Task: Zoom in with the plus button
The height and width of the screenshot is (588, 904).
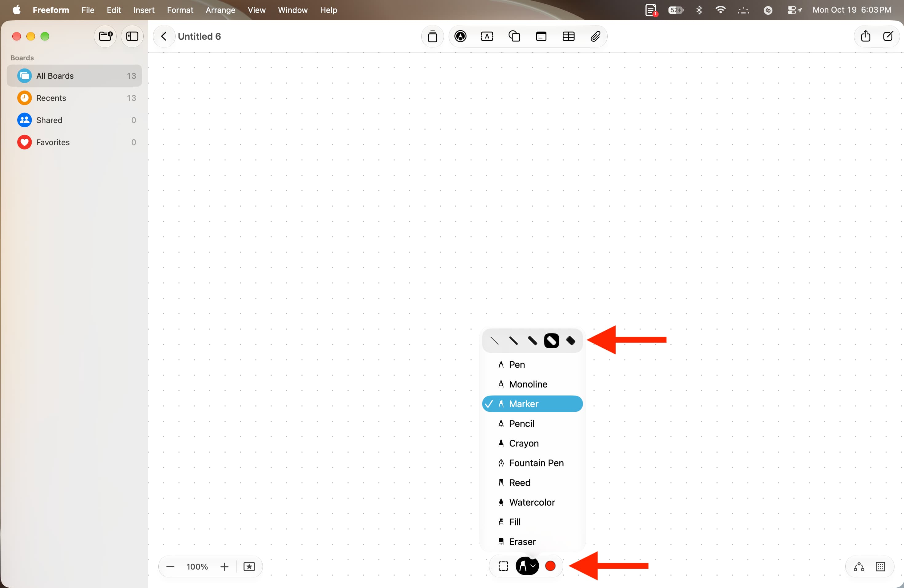Action: 224,567
